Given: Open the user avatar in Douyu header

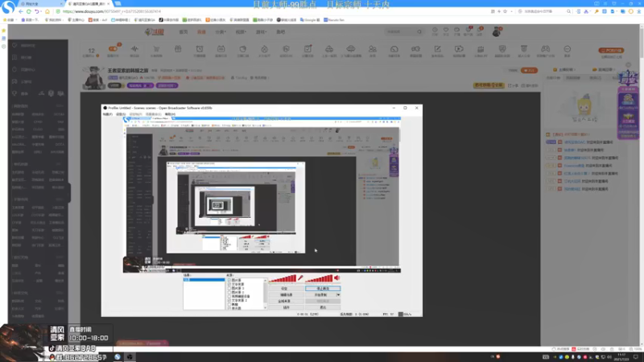Looking at the screenshot, I should 497,31.
